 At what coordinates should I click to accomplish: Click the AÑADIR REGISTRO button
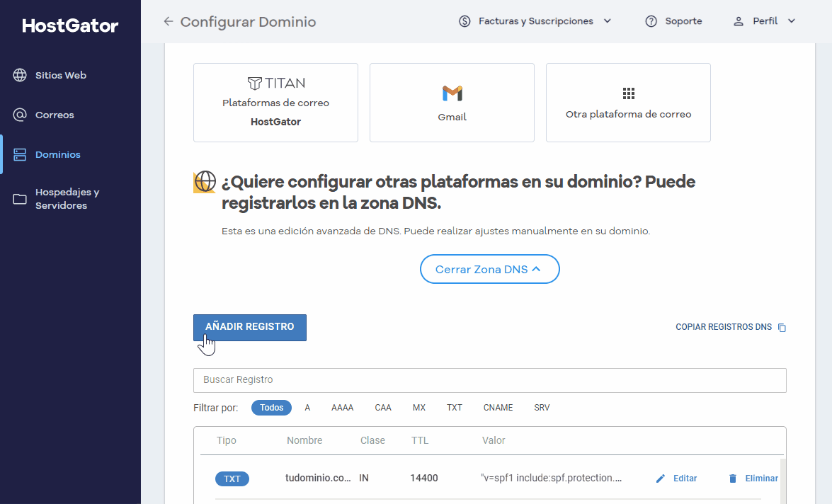pos(250,327)
